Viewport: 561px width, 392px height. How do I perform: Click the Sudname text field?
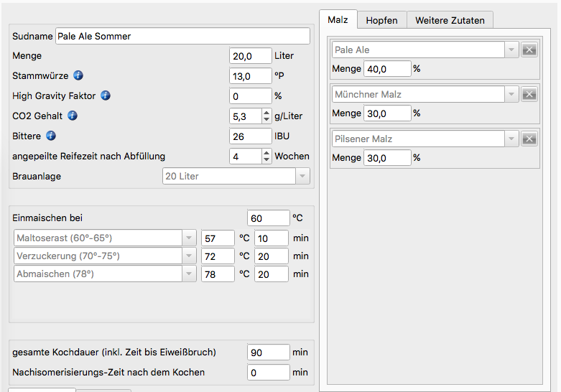(x=182, y=36)
